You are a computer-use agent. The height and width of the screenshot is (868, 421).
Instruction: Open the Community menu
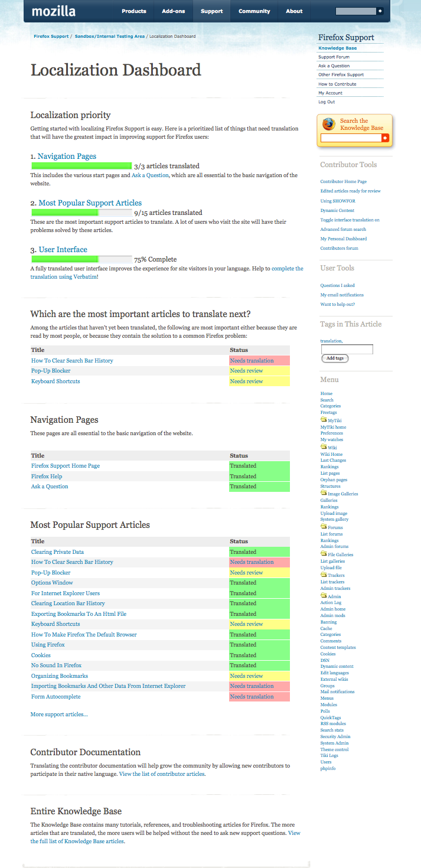tap(254, 11)
